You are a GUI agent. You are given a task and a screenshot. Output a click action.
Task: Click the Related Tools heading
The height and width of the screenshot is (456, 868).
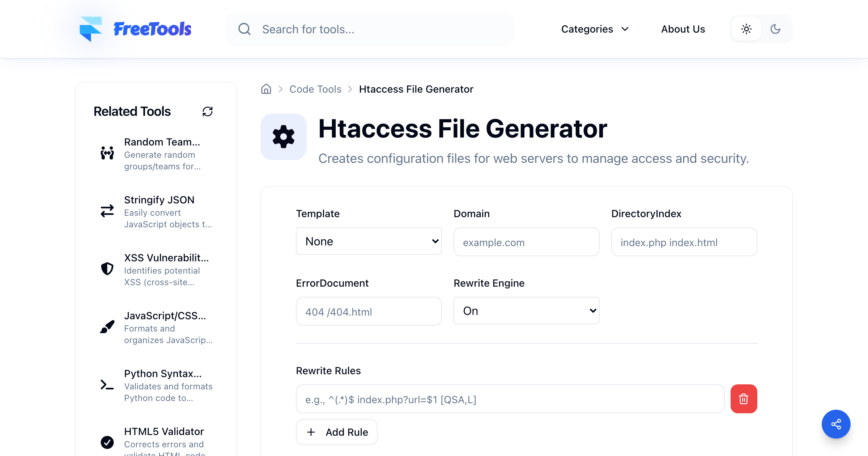pos(132,111)
